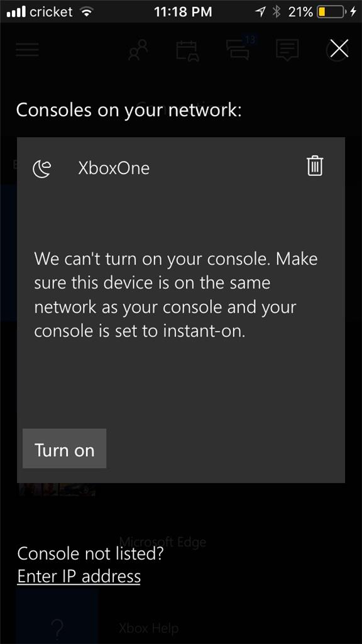Tap the can't turn on console message
Viewport: 362px width, 644px height.
click(x=176, y=295)
